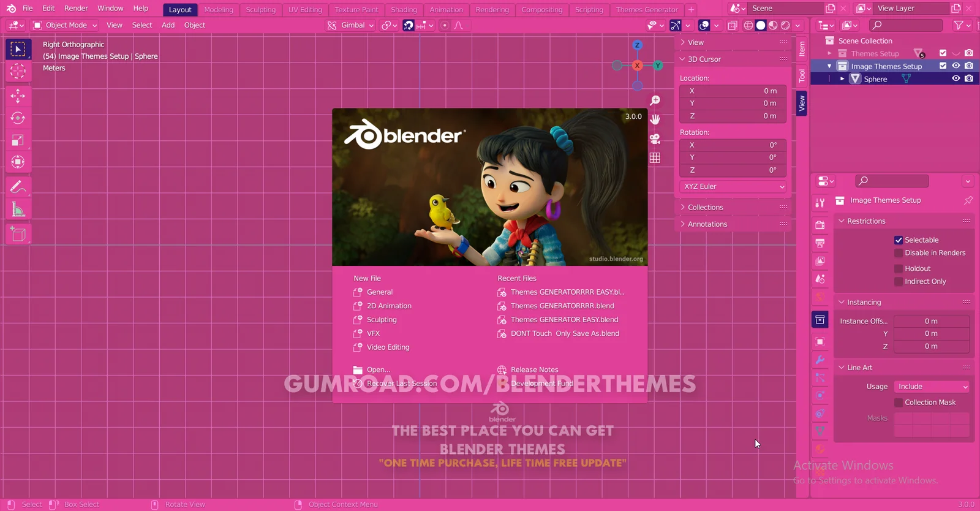Enable Disable in Renders checkbox
The width and height of the screenshot is (980, 511).
coord(899,253)
